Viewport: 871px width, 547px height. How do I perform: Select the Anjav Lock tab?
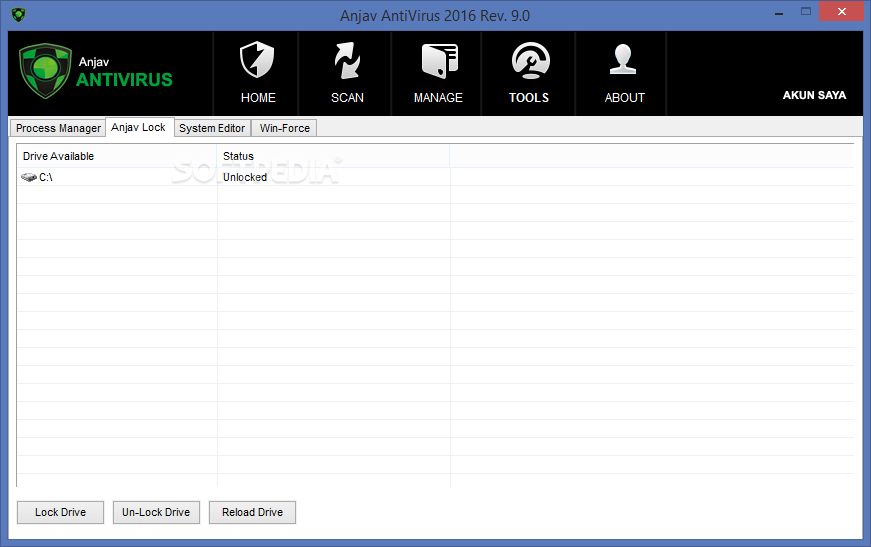[139, 127]
